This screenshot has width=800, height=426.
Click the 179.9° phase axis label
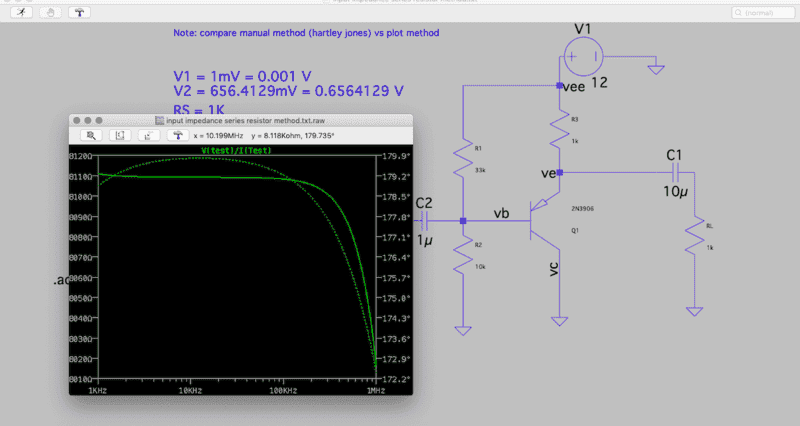coord(396,156)
